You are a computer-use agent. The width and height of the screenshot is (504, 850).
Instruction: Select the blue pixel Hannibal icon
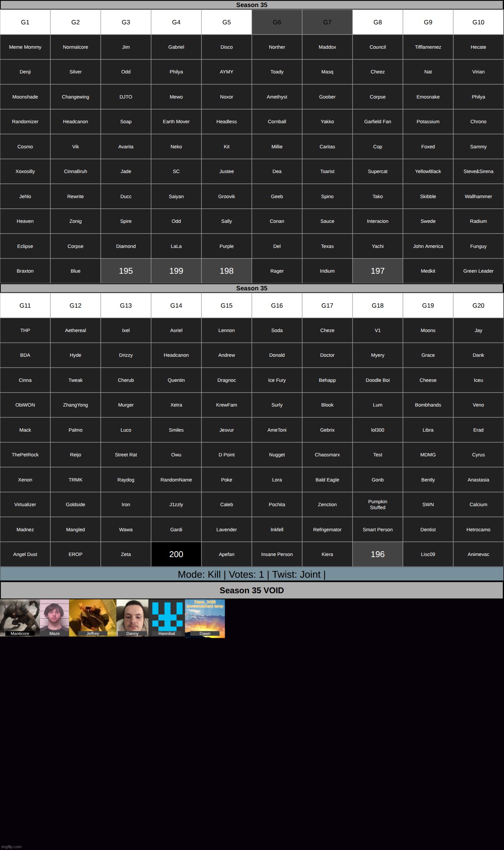click(167, 617)
